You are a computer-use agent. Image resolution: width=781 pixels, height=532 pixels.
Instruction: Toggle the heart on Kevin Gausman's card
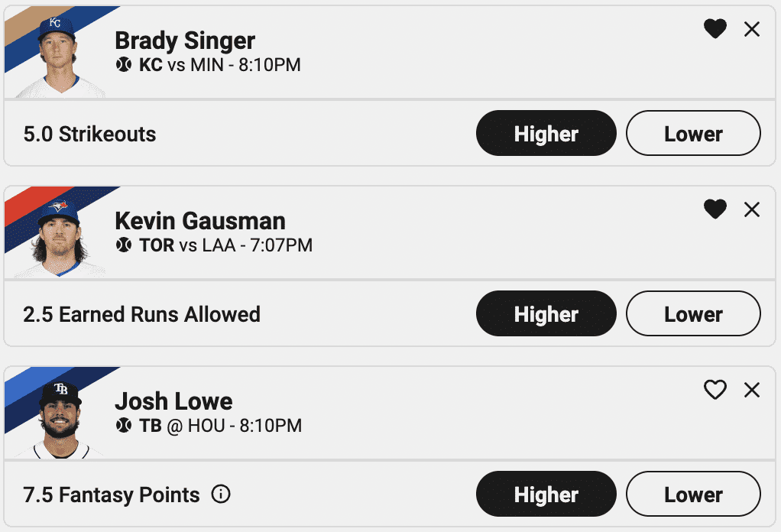click(715, 209)
